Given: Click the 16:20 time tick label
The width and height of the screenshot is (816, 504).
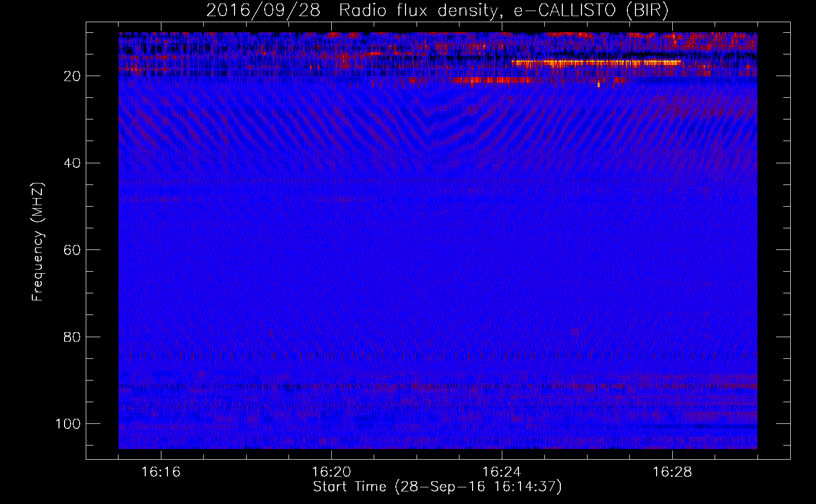Looking at the screenshot, I should (x=331, y=472).
